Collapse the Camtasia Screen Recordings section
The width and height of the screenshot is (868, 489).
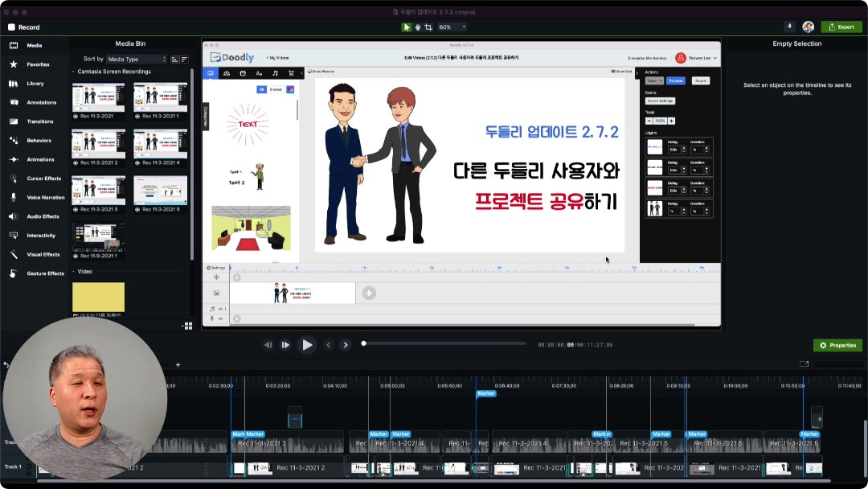click(x=74, y=72)
